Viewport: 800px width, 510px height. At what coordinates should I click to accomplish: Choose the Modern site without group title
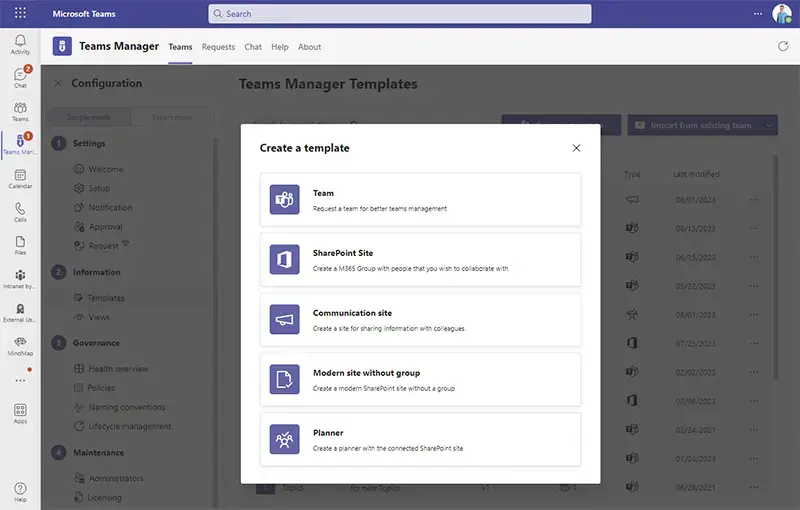[x=366, y=373]
